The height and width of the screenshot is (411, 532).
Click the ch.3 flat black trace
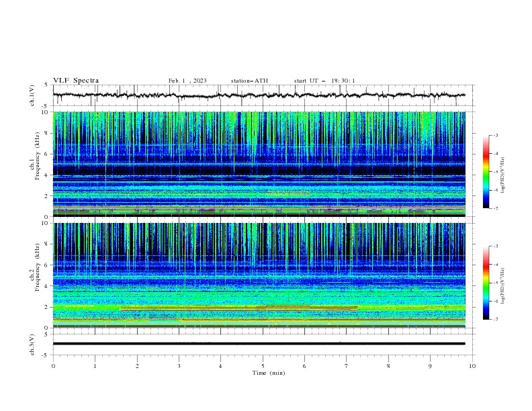click(259, 344)
